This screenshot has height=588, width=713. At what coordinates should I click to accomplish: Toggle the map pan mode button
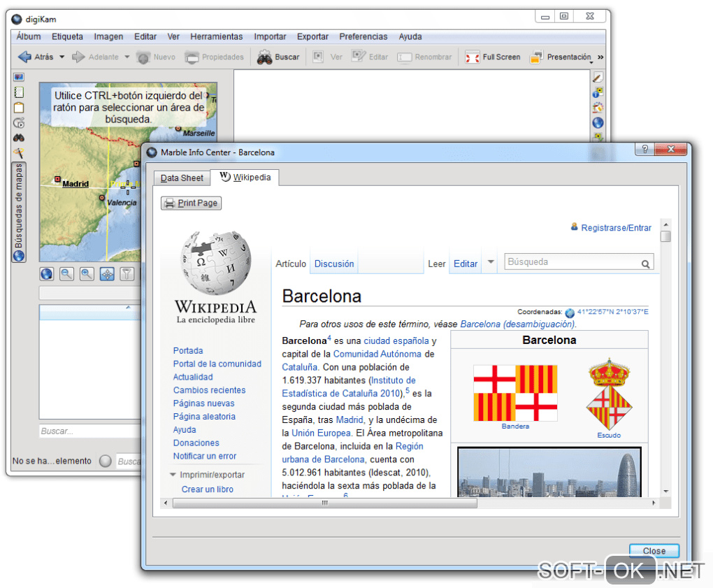[107, 274]
